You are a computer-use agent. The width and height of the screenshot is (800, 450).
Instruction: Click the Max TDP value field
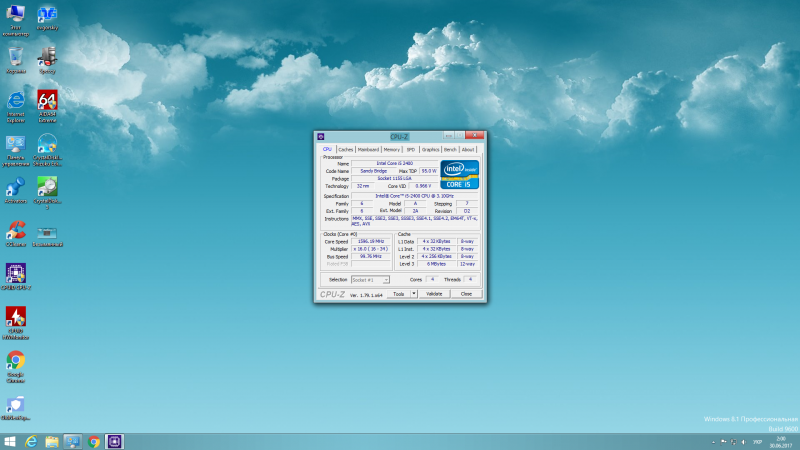(429, 171)
